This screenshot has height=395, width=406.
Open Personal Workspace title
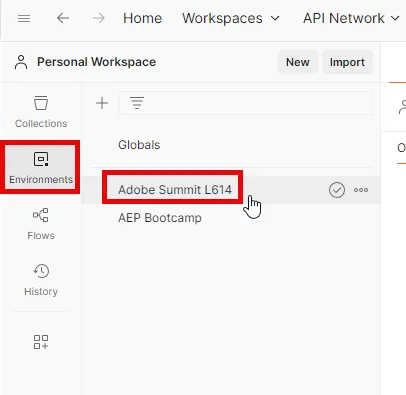point(96,62)
